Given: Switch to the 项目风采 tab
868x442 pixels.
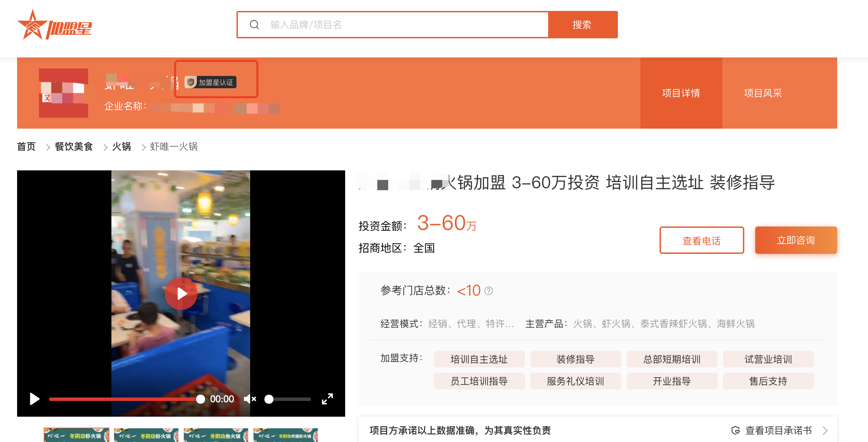Looking at the screenshot, I should [x=763, y=93].
